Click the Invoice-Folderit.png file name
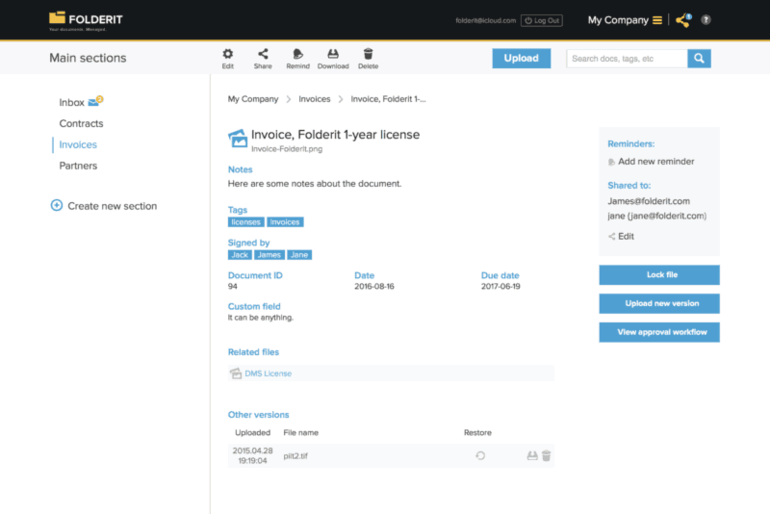This screenshot has height=514, width=770. (287, 149)
